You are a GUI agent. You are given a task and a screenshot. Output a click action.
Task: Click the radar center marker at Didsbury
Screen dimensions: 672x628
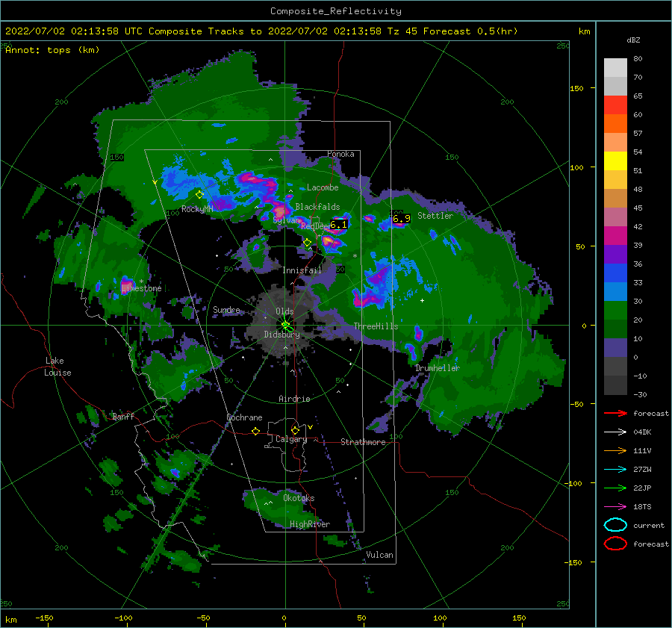(x=285, y=325)
